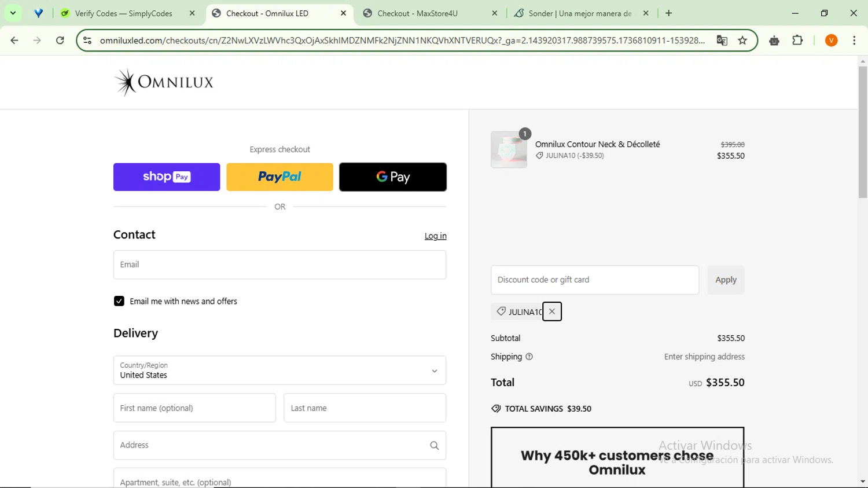This screenshot has height=488, width=868.
Task: Pay with Google Pay
Action: [x=393, y=177]
